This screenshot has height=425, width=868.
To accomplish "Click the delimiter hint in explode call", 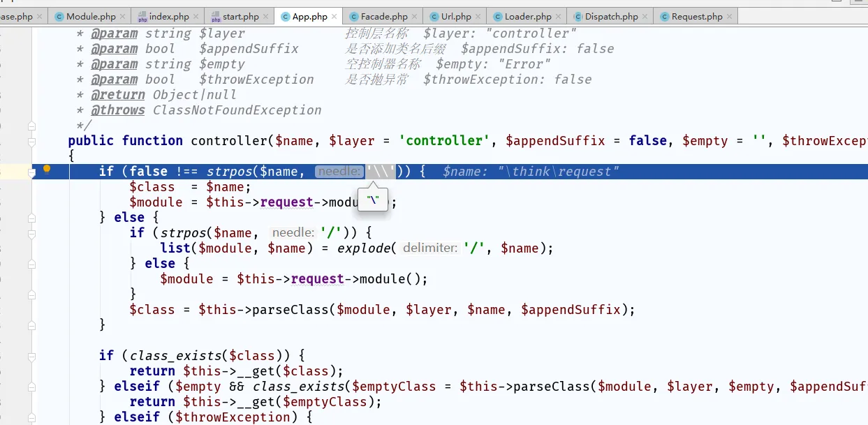I will (430, 248).
